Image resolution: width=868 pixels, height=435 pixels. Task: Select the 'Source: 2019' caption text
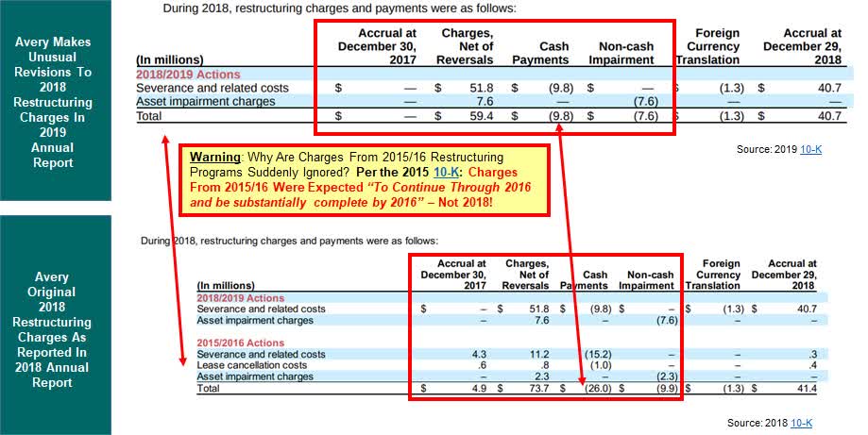point(767,149)
